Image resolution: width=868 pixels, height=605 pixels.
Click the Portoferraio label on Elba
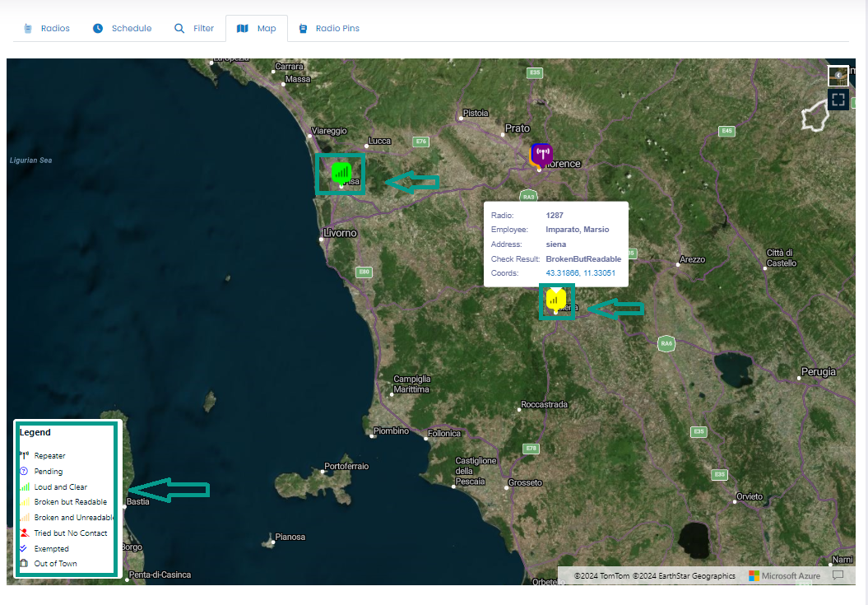tap(346, 466)
